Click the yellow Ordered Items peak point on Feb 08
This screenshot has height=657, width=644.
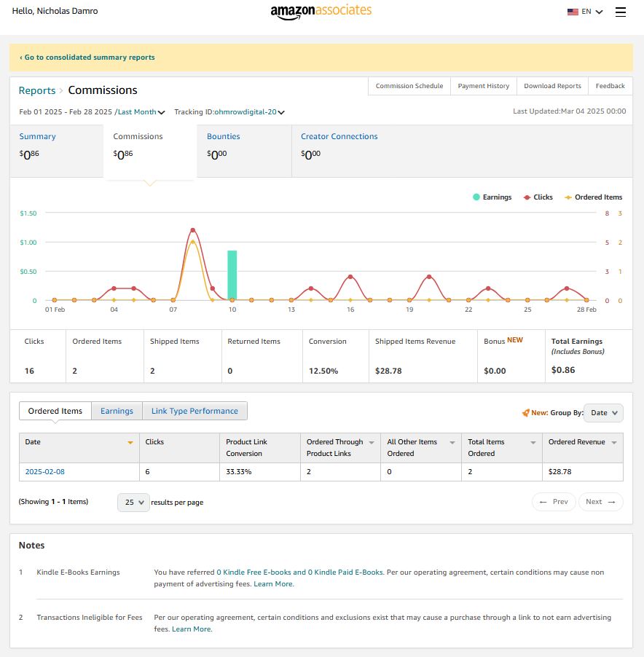[x=193, y=242]
